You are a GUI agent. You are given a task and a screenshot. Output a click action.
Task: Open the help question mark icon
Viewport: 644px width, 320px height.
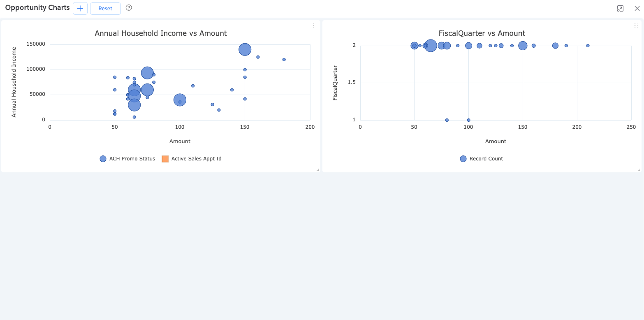click(129, 8)
